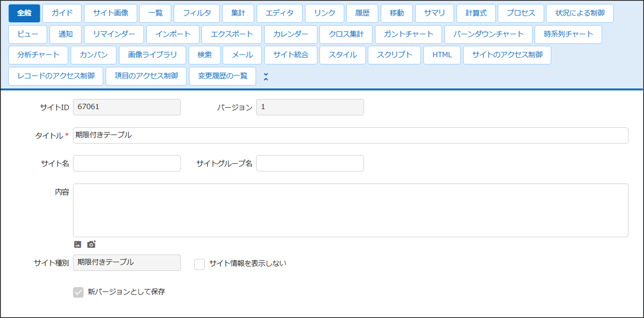Select クロス集計 tab
The height and width of the screenshot is (318, 644).
346,34
